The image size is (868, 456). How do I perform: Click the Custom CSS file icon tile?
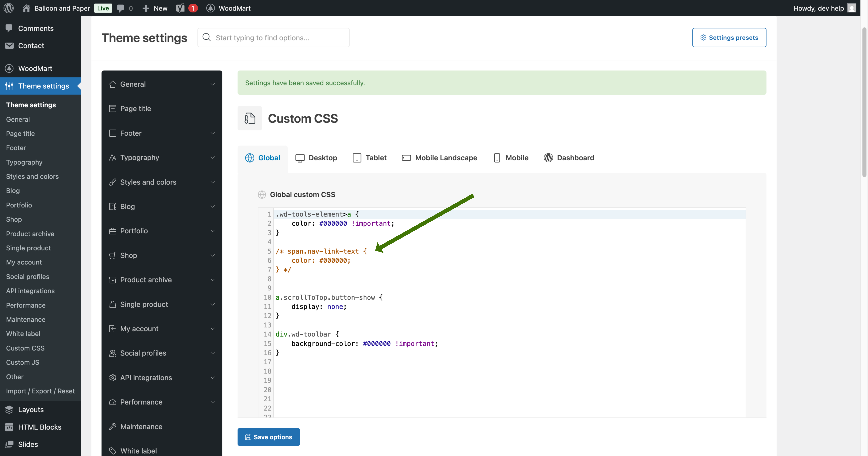pyautogui.click(x=250, y=118)
